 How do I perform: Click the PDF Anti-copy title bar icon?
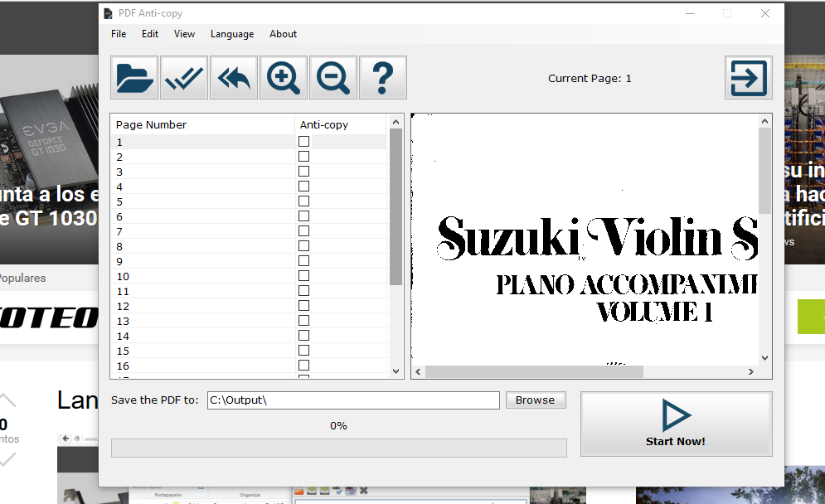coord(108,13)
